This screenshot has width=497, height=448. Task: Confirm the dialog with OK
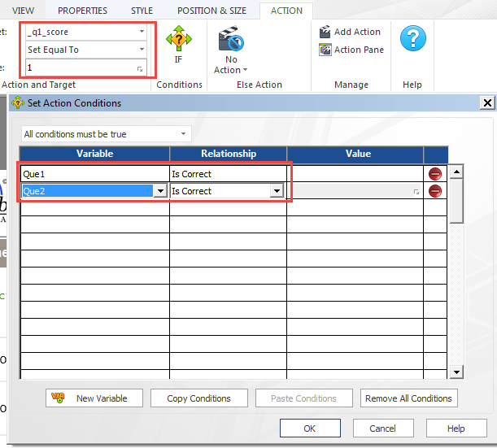310,428
